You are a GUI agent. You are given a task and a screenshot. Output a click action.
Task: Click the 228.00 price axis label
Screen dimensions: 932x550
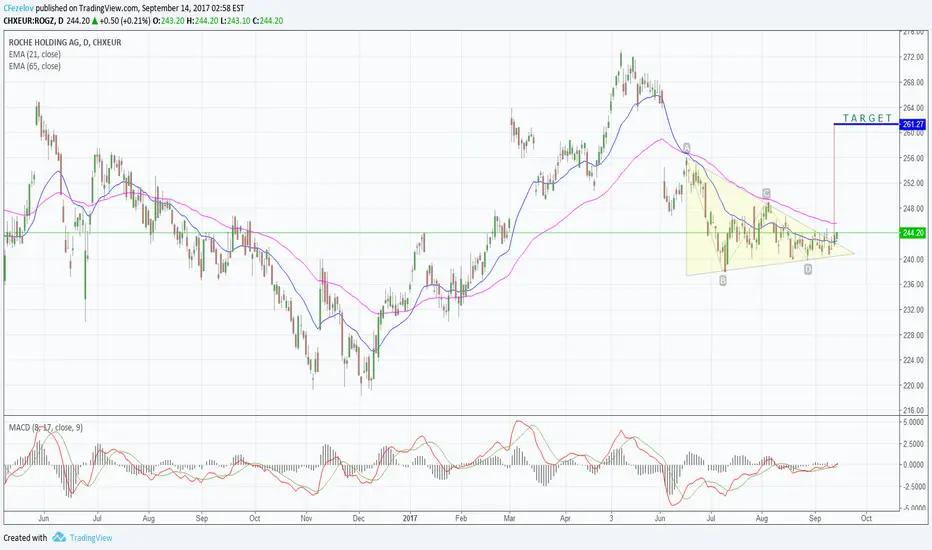point(914,335)
